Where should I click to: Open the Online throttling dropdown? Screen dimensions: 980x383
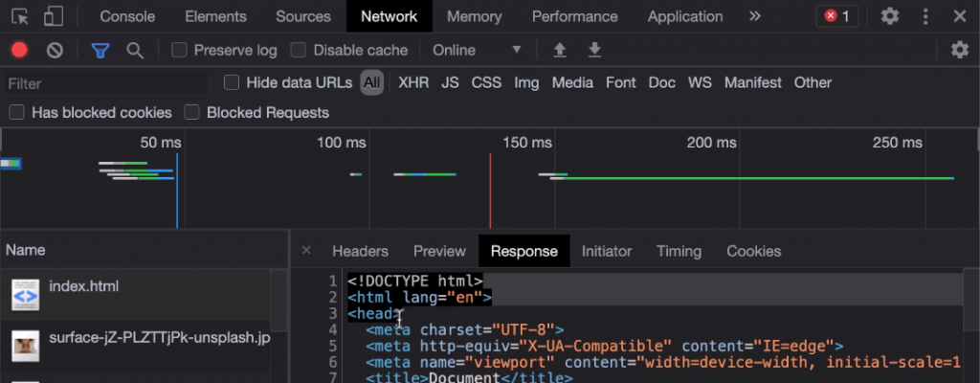(x=477, y=50)
